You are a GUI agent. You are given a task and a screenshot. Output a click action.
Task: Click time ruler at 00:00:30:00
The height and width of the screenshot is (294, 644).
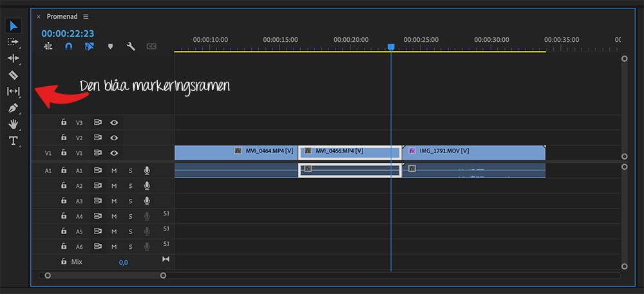[x=491, y=40]
